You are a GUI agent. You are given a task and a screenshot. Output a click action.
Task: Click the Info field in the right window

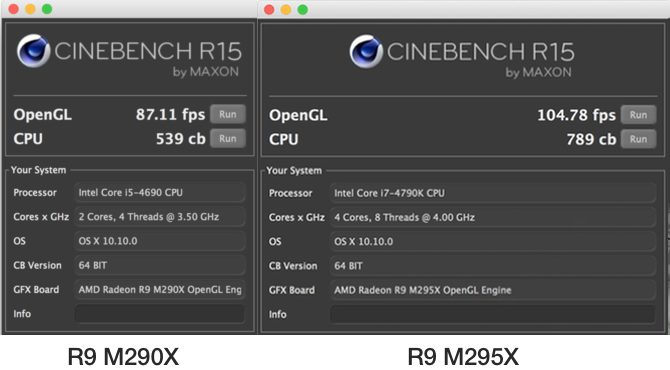coord(493,314)
